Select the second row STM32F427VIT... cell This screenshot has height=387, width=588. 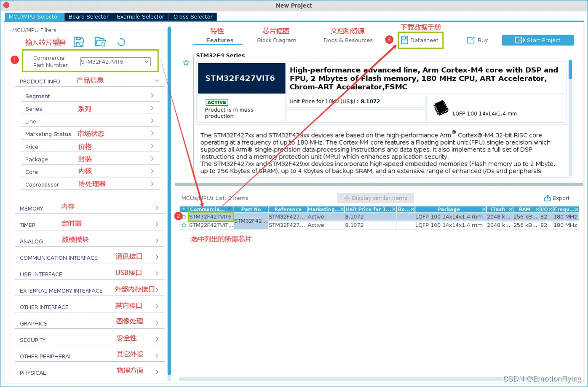(211, 225)
